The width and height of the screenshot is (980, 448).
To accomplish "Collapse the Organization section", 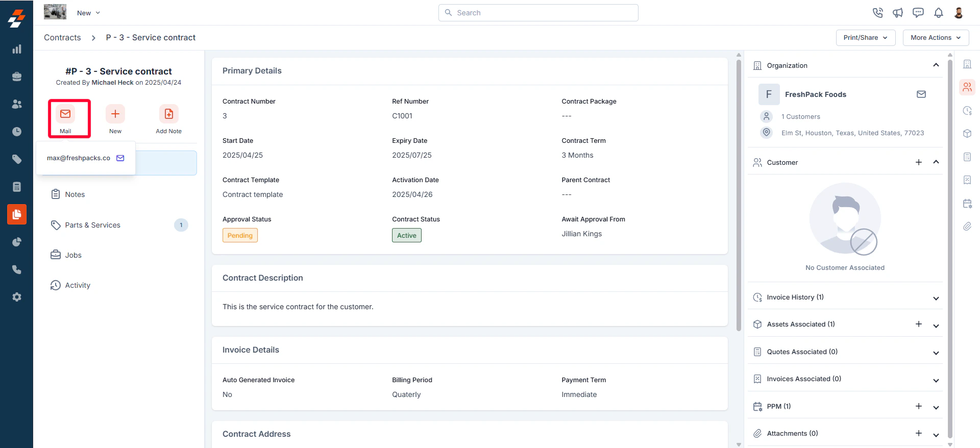I will 936,65.
